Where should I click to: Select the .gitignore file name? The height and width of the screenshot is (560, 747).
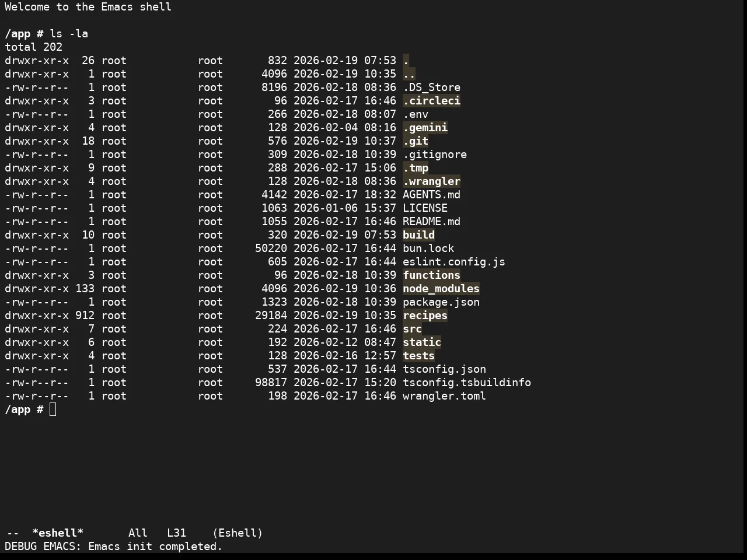[435, 155]
